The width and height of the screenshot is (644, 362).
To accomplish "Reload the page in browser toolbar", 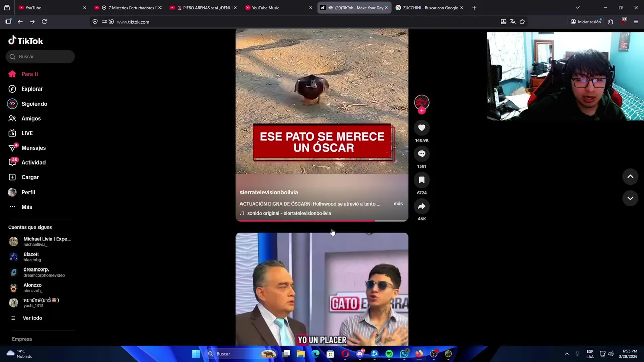I will tap(44, 22).
